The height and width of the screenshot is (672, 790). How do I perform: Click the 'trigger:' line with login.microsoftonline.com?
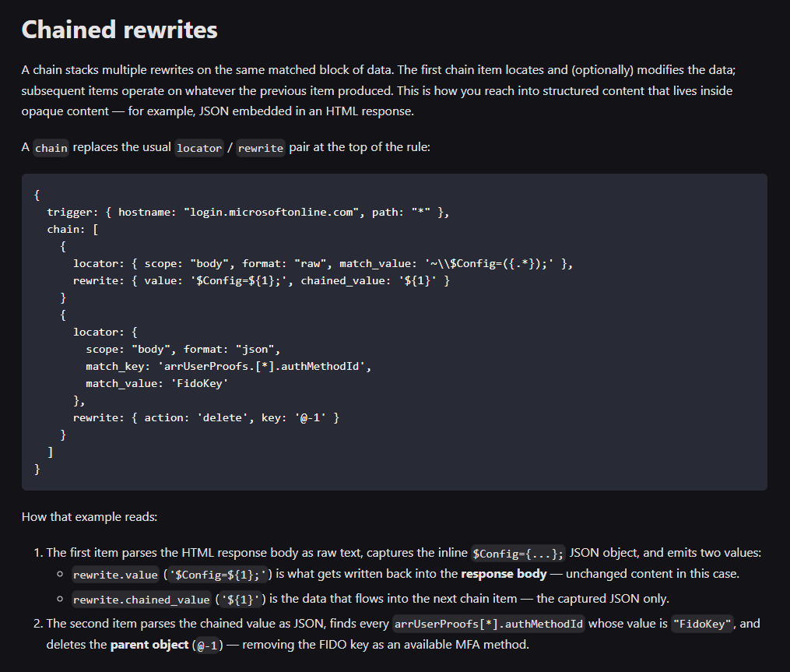click(248, 213)
